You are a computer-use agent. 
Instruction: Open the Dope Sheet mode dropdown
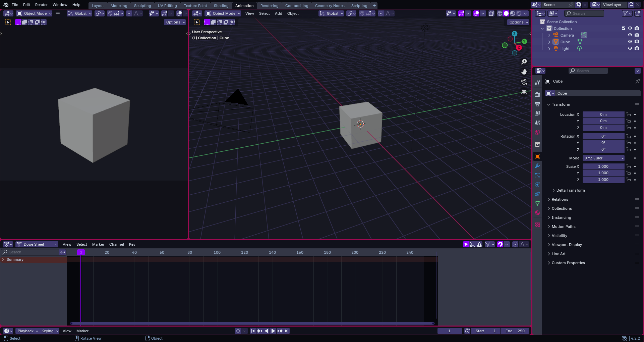pyautogui.click(x=37, y=244)
